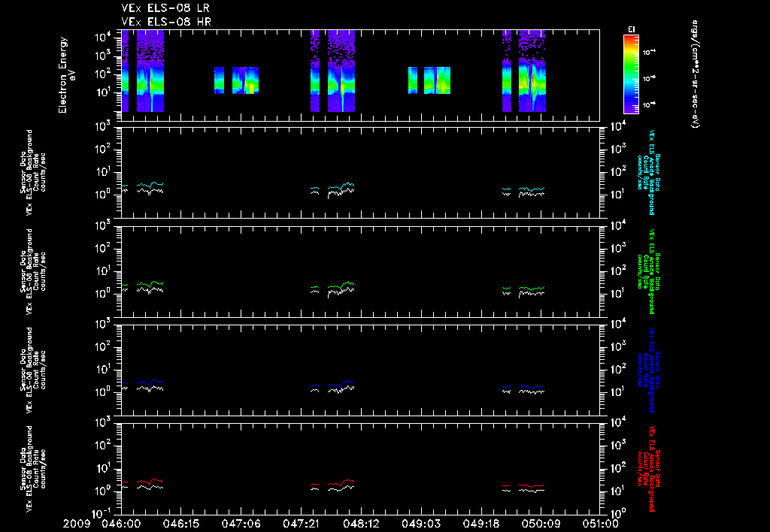Select the red "Anode Background Count Rate" right-side label
This screenshot has width=770, height=532.
click(649, 469)
